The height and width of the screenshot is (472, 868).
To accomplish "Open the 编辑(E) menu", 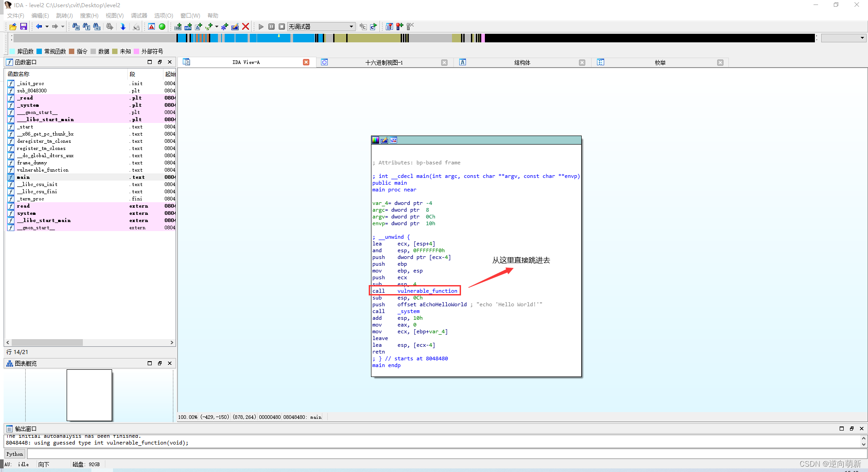I will click(x=41, y=16).
